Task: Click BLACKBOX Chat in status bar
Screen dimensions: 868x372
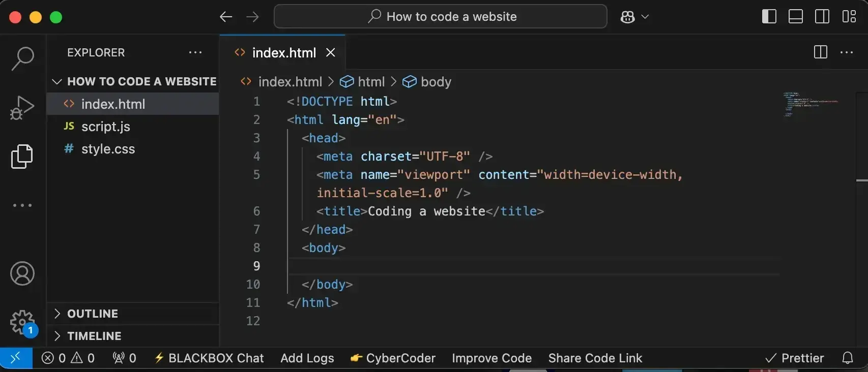Action: [209, 358]
